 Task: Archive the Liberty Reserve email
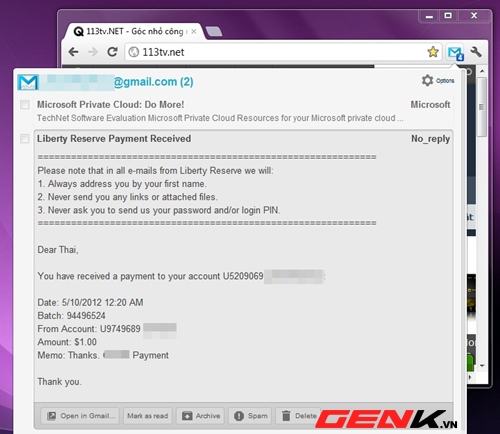201,416
